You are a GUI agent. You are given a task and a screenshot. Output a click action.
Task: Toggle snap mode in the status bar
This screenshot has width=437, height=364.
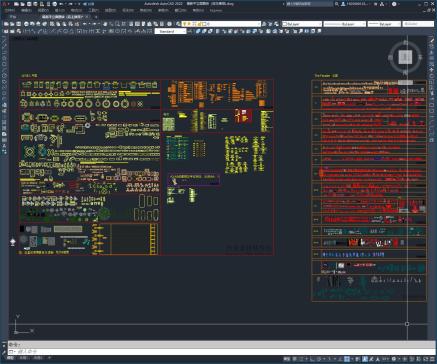(x=301, y=359)
